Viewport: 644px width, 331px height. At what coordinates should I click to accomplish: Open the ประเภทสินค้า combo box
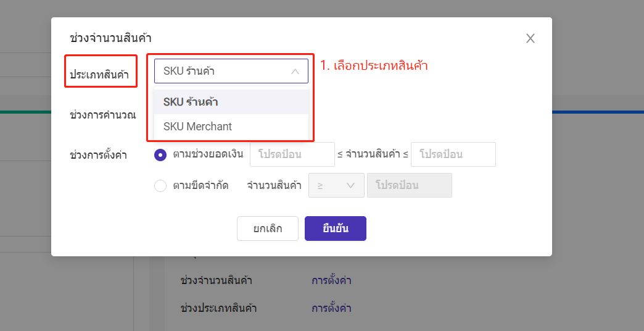[231, 71]
